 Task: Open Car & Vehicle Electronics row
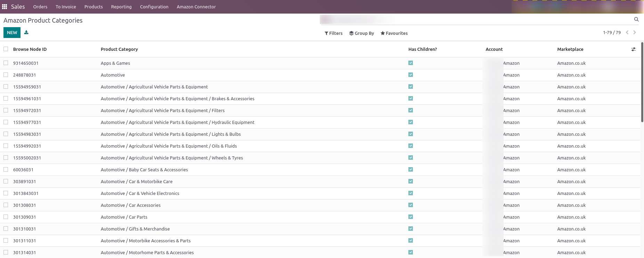(x=140, y=194)
